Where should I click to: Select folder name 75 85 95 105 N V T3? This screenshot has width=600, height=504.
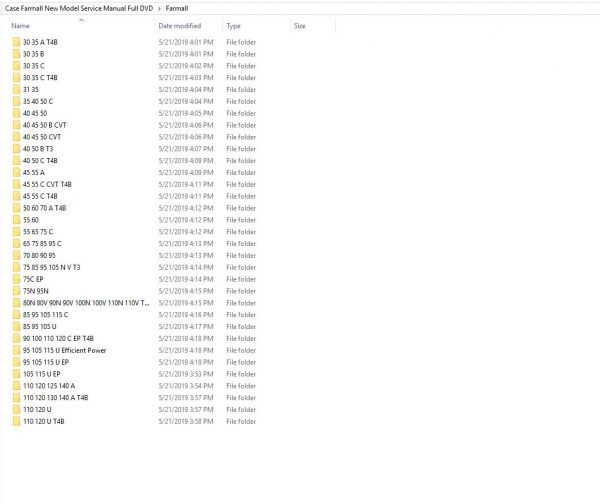click(52, 267)
